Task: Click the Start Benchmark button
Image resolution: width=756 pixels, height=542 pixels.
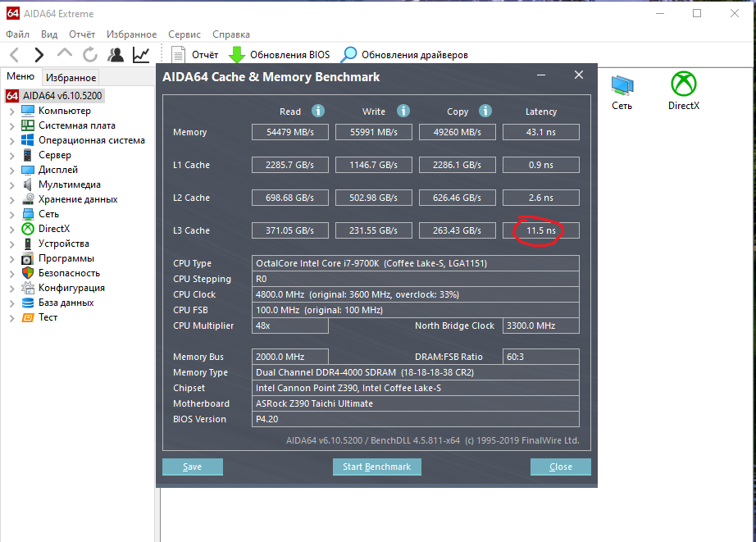Action: tap(377, 467)
